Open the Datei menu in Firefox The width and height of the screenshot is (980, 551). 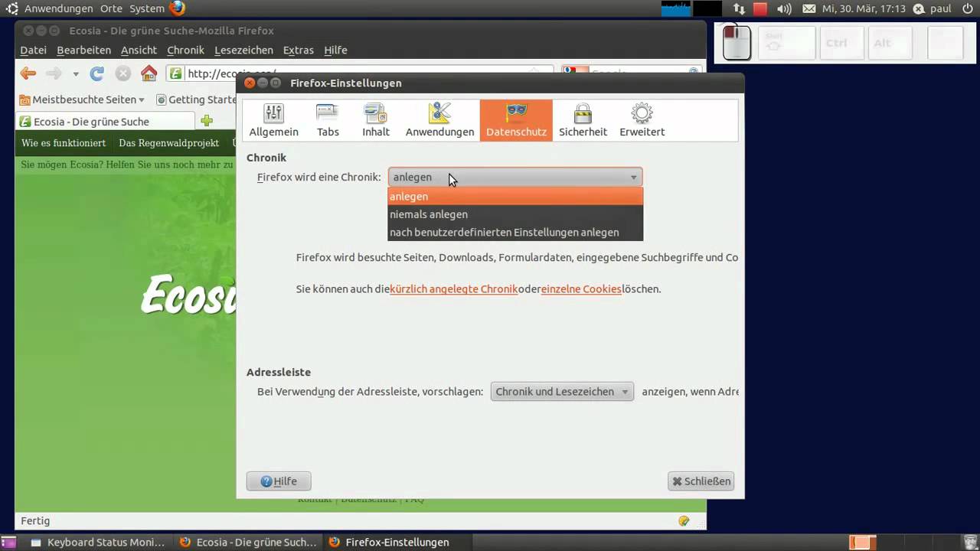point(34,51)
